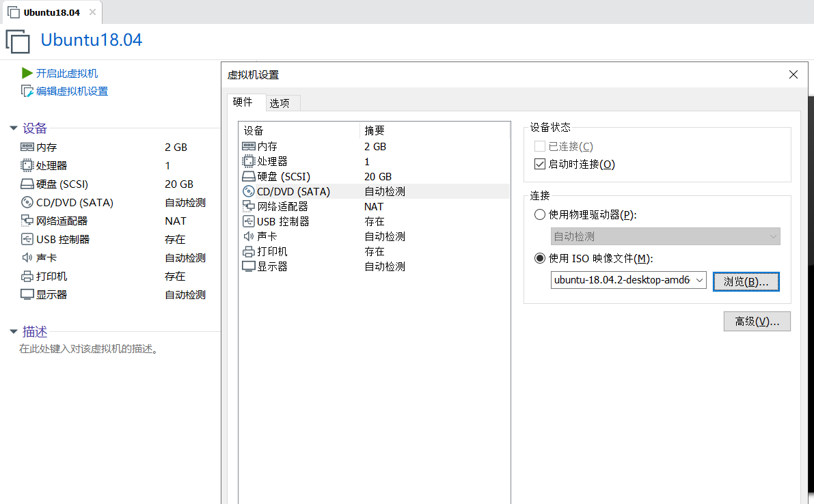Click 2 GB summary in settings dialog list
The height and width of the screenshot is (504, 814).
click(375, 146)
